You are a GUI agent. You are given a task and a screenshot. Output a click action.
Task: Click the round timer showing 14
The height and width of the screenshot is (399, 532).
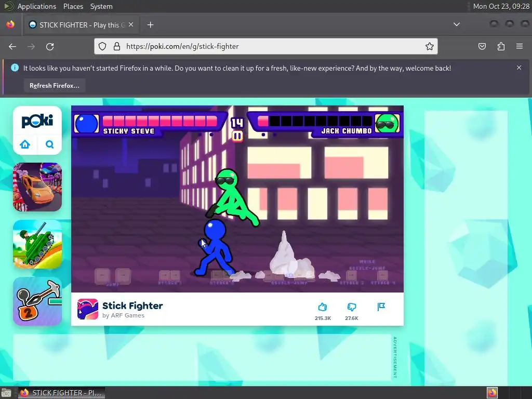point(237,123)
